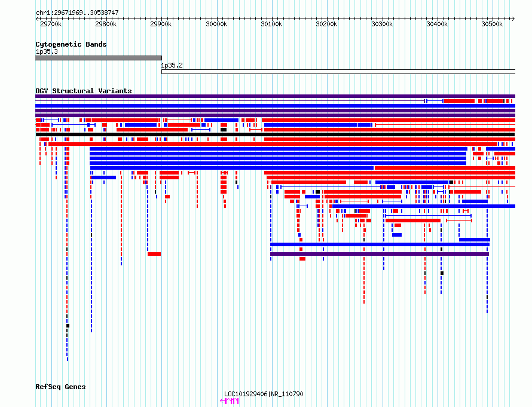Screen dimensions: 532x407
Task: Select the 29900k position on the scale
Action: pyautogui.click(x=161, y=24)
